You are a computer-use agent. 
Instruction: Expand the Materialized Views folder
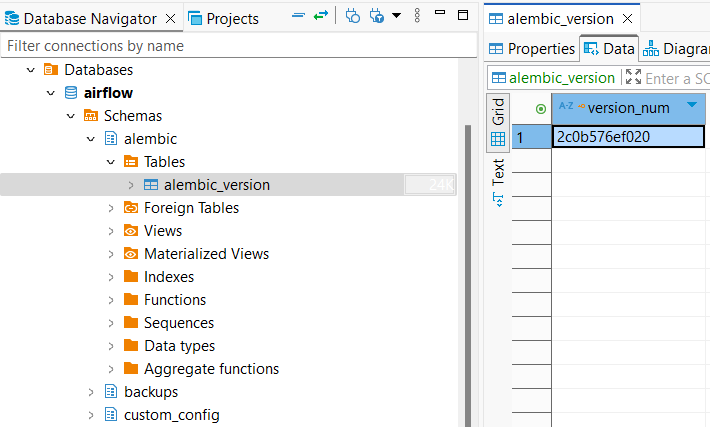111,254
